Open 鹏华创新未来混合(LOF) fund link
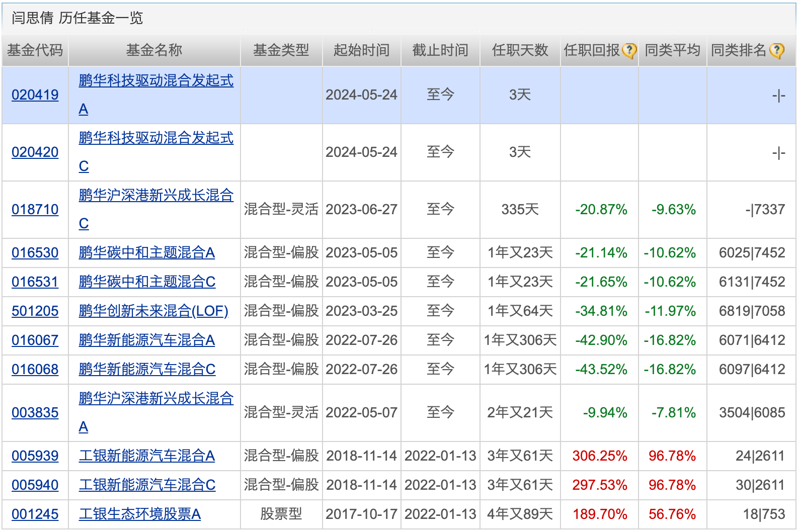This screenshot has width=798, height=532. point(153,311)
